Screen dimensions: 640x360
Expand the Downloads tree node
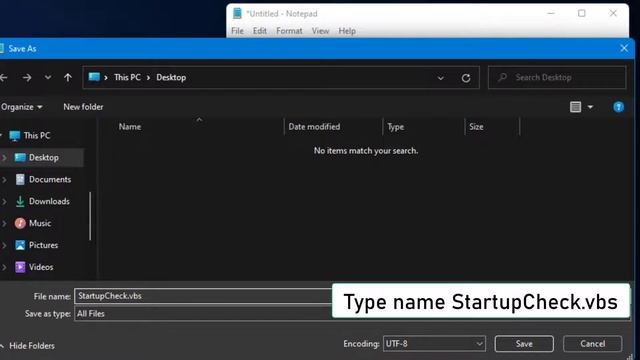click(4, 202)
